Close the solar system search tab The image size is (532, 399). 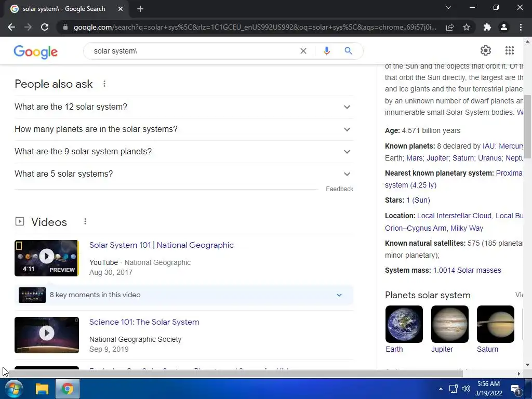click(121, 9)
